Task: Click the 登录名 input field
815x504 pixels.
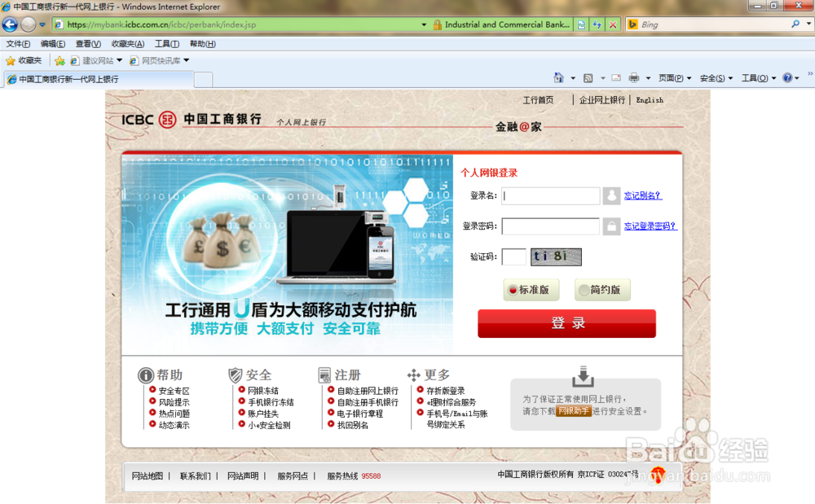Action: (550, 195)
